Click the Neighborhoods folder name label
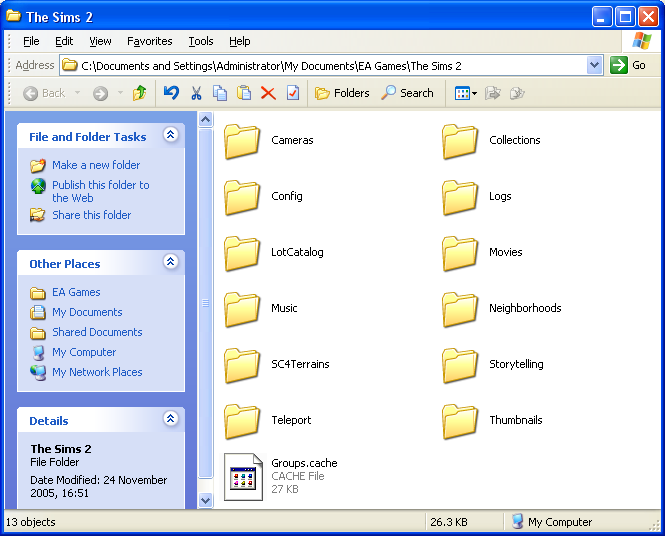Viewport: 665px width, 536px height. [x=525, y=308]
